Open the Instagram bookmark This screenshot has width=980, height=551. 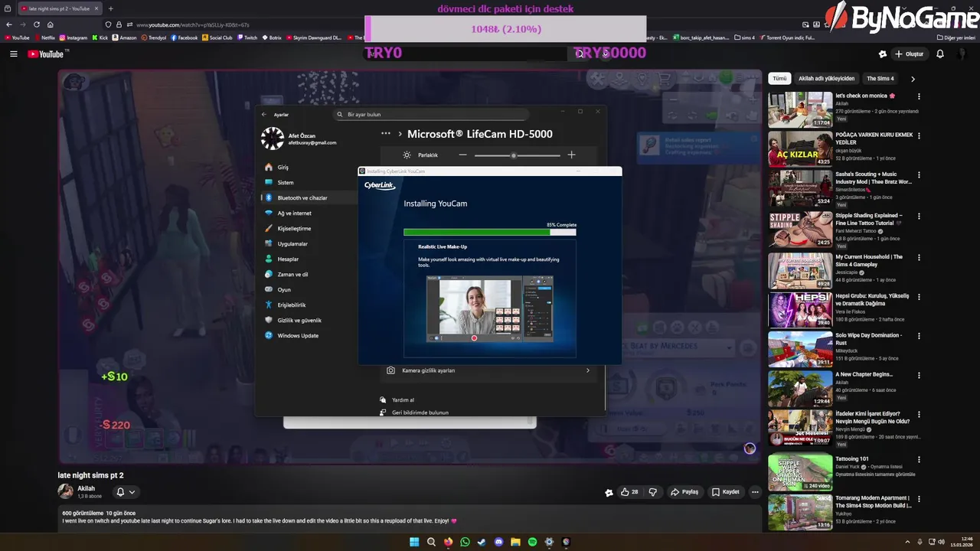coord(73,37)
